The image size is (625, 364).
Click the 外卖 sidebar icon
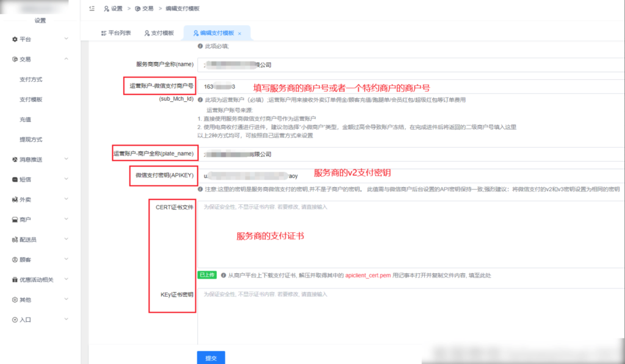pyautogui.click(x=13, y=199)
